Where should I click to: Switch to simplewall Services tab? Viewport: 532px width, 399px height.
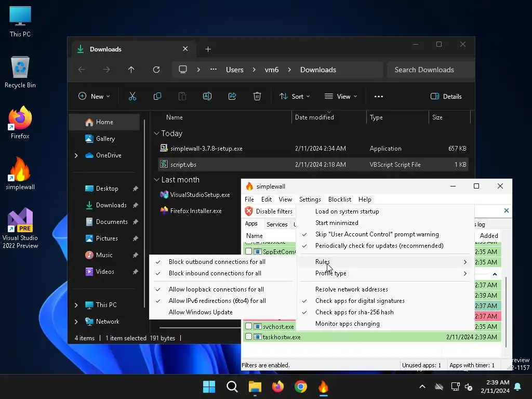click(x=277, y=224)
